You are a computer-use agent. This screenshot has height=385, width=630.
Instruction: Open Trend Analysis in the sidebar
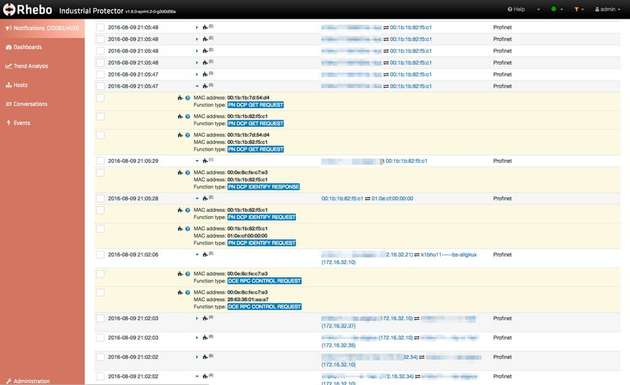[27, 66]
